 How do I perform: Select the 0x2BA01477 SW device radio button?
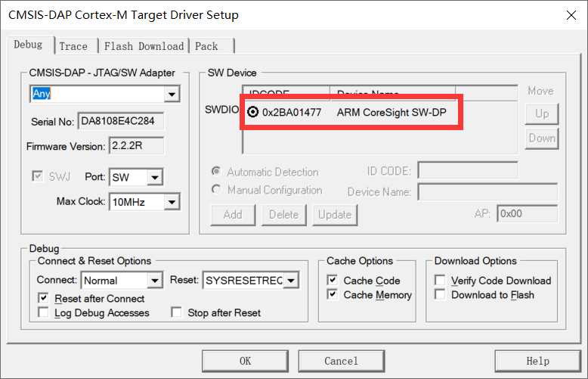252,113
